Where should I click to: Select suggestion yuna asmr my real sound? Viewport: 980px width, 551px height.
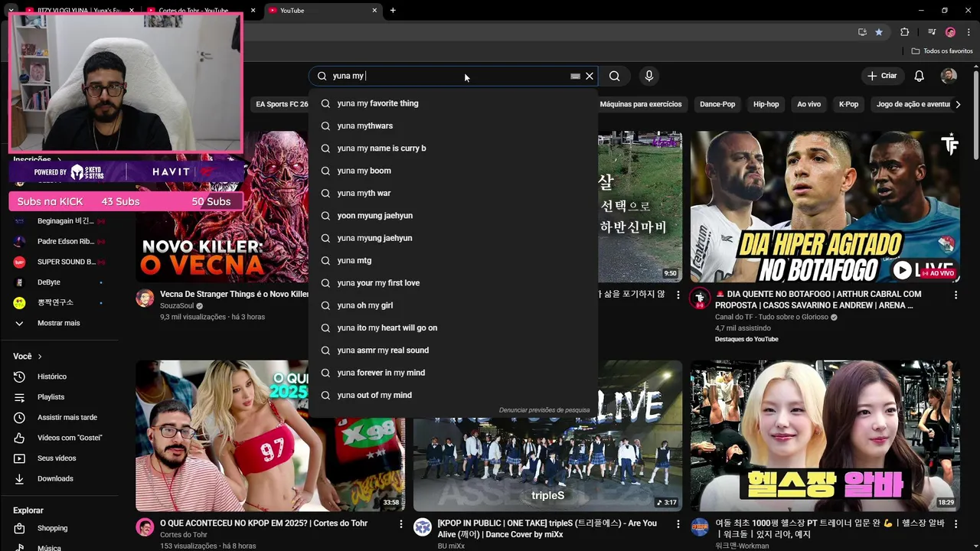(453, 350)
